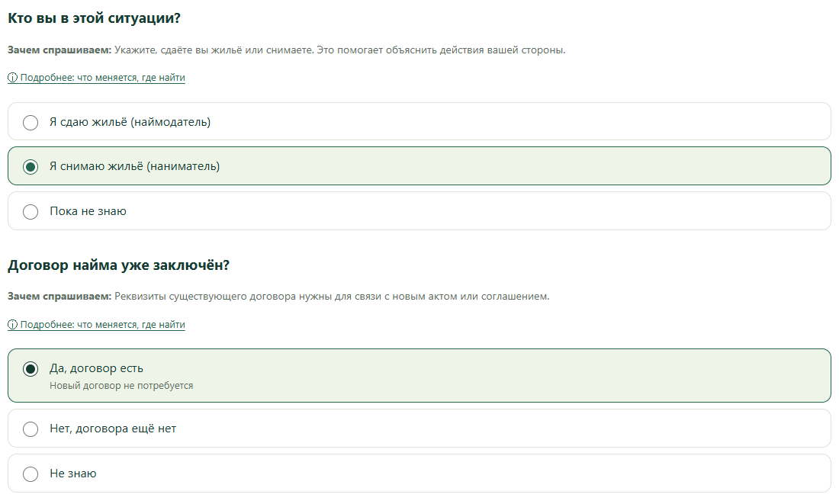The width and height of the screenshot is (839, 504).
Task: Click the "Не знаю" option label
Action: click(73, 474)
